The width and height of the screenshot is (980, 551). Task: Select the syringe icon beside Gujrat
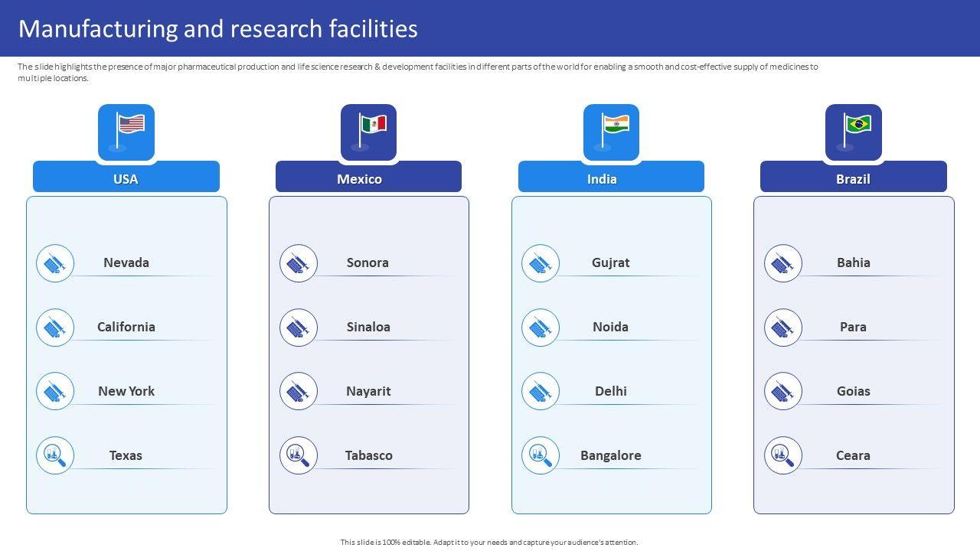pos(541,263)
